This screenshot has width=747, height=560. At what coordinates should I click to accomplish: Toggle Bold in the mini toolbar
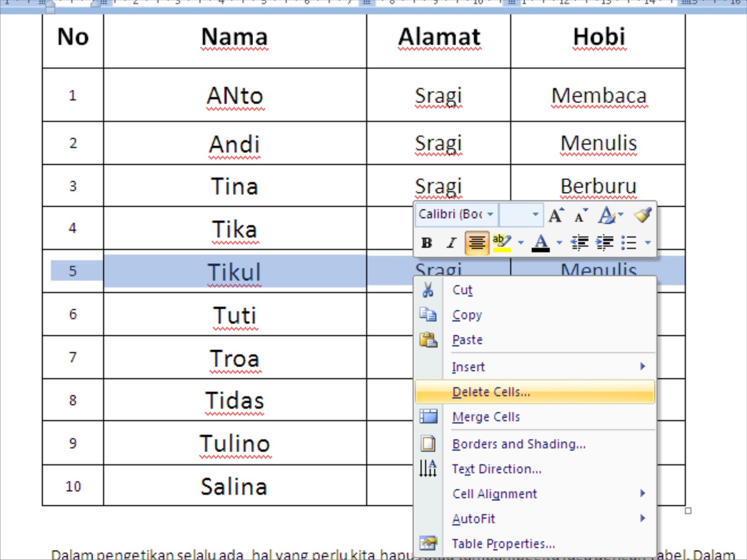click(x=426, y=243)
